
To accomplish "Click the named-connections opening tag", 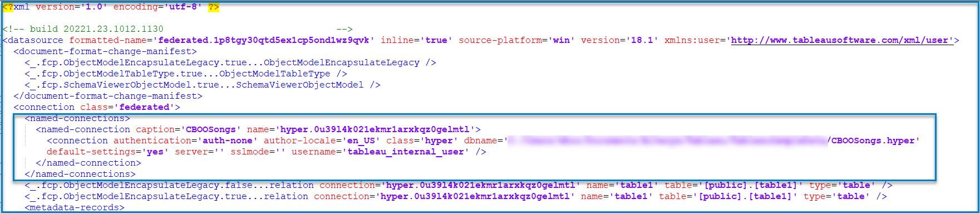I will tap(77, 118).
